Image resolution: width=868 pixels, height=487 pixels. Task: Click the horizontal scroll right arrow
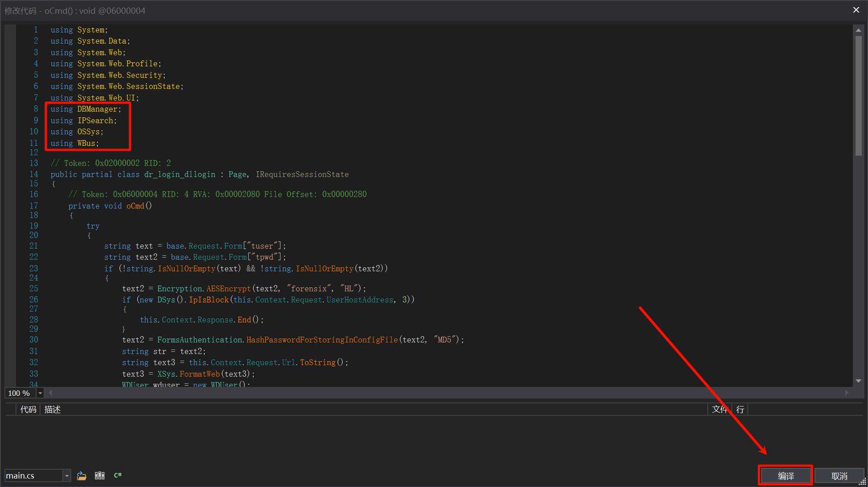[847, 393]
